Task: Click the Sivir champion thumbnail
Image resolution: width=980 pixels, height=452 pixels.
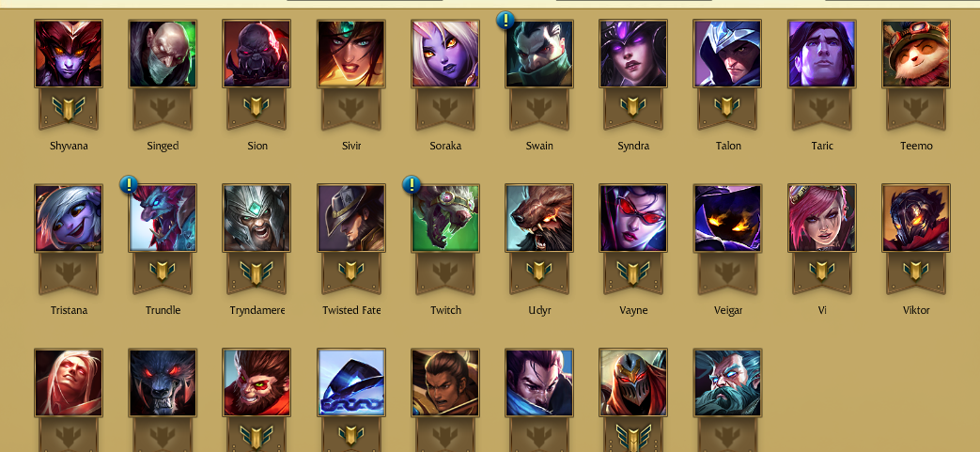Action: [x=351, y=54]
